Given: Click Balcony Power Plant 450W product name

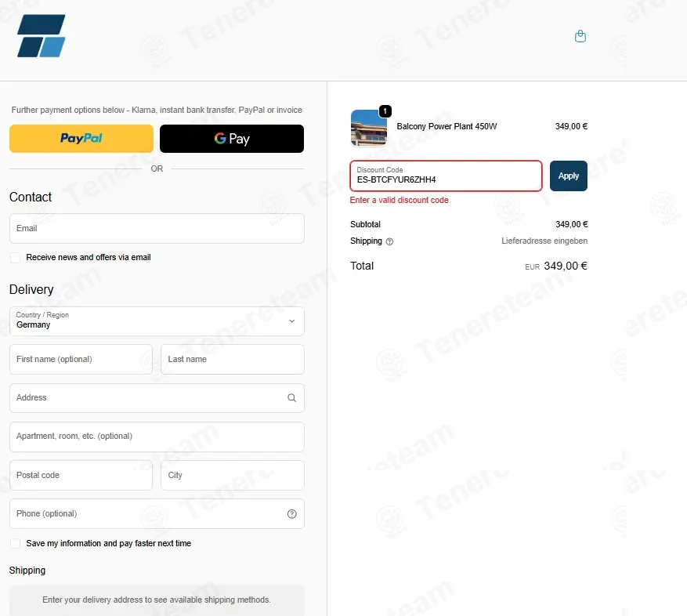Looking at the screenshot, I should (x=447, y=126).
